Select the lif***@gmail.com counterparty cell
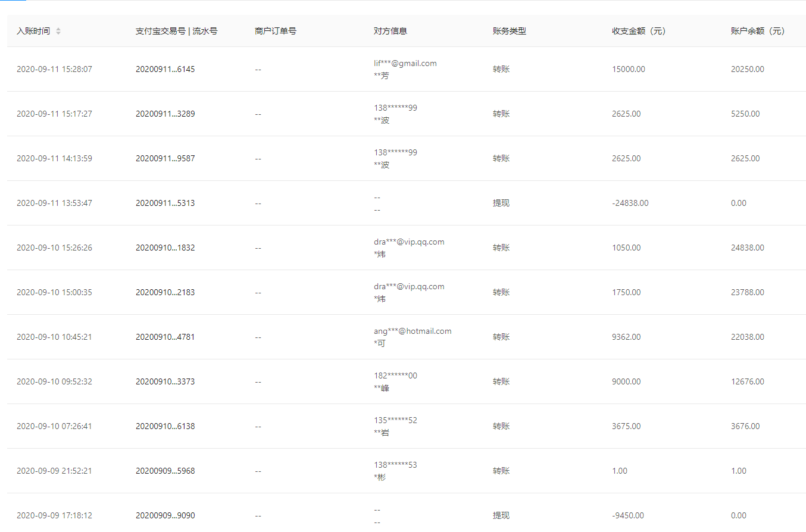 pos(405,63)
